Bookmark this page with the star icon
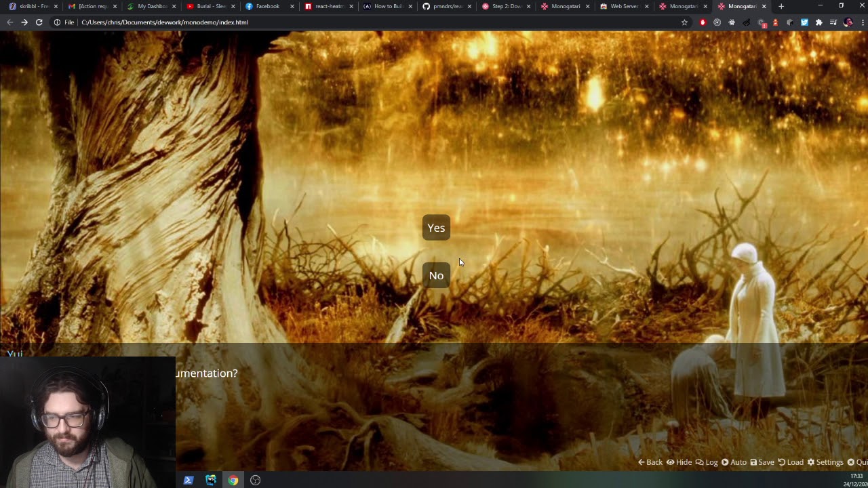This screenshot has height=488, width=868. tap(684, 22)
